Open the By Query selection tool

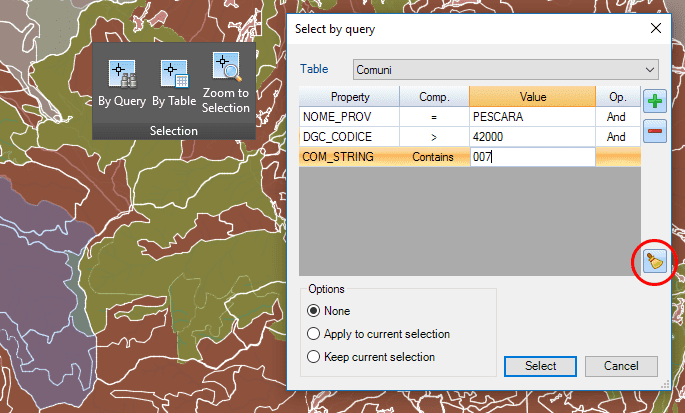pos(122,83)
